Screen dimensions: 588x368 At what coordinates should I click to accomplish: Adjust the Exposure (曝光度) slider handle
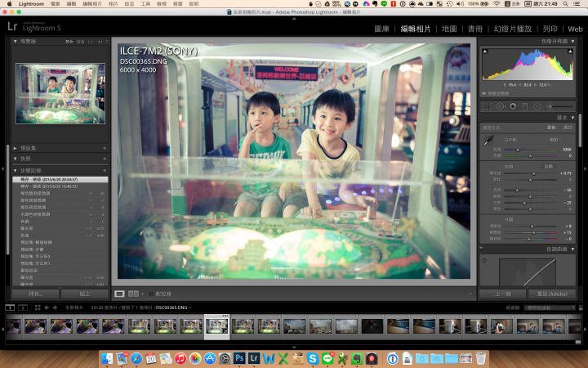tap(533, 173)
